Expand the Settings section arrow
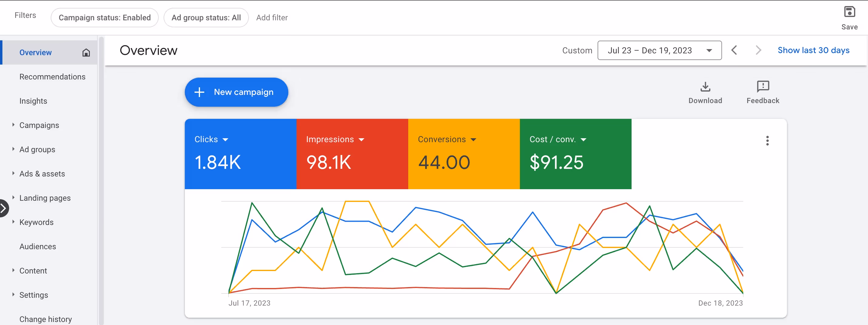This screenshot has height=325, width=868. click(x=13, y=294)
